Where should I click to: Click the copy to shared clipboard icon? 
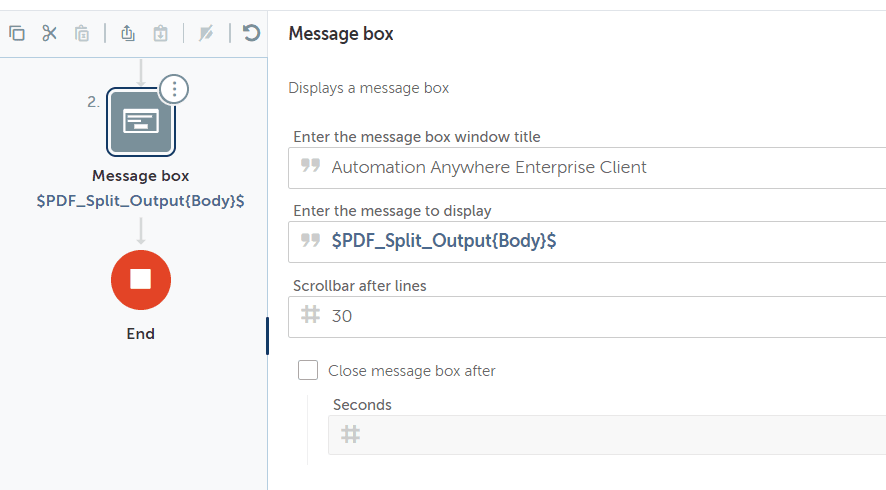coord(127,33)
